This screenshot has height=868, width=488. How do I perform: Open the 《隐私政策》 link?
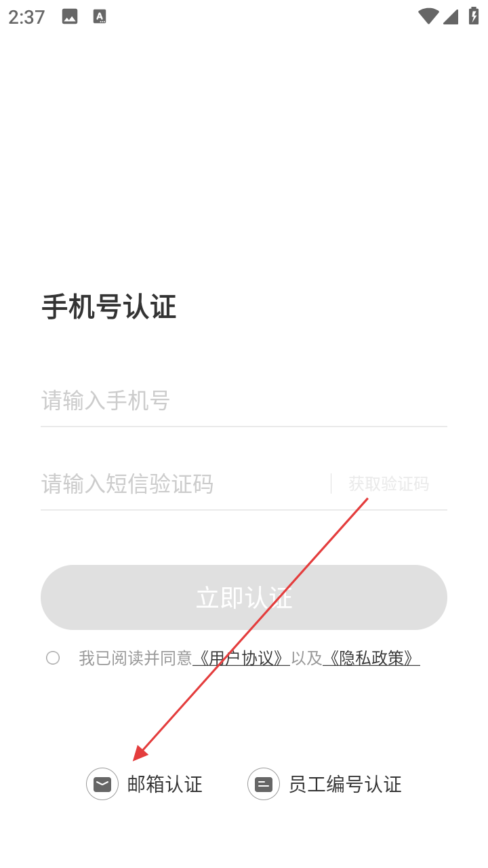[x=371, y=658]
